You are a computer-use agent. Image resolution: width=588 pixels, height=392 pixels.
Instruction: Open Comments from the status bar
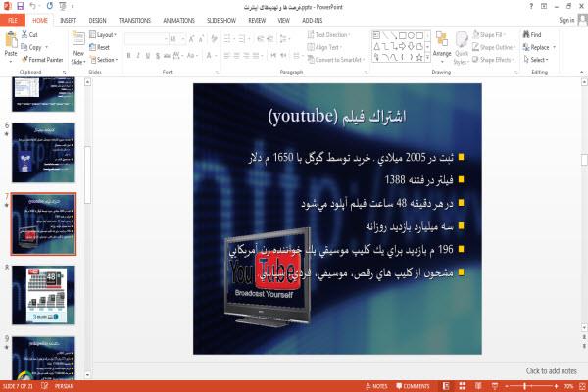click(414, 386)
